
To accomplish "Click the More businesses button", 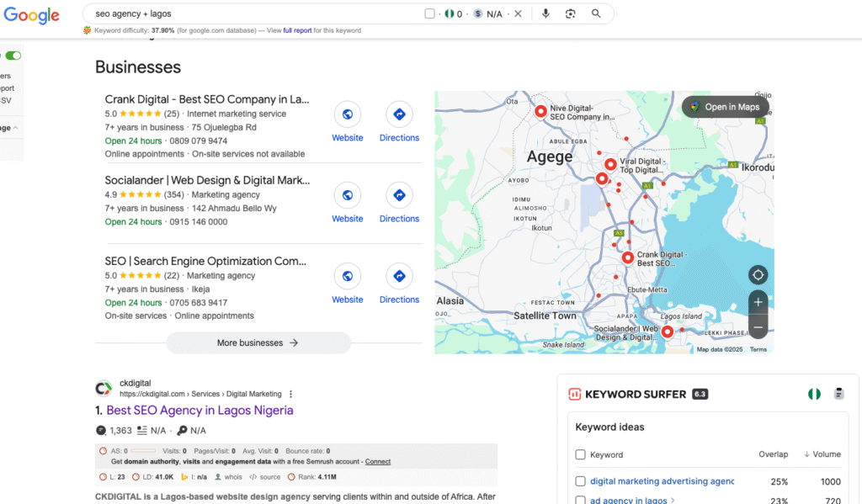I will click(x=258, y=342).
